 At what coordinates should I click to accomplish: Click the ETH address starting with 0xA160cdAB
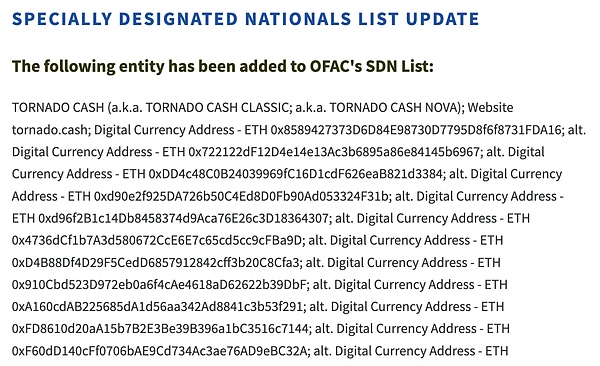point(157,307)
